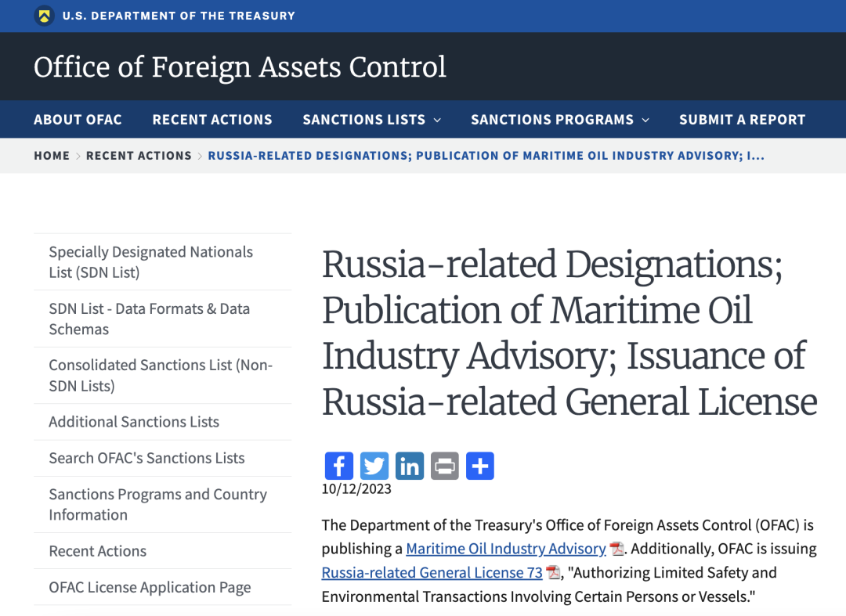846x616 pixels.
Task: Open the About OFAC menu item
Action: click(x=78, y=120)
